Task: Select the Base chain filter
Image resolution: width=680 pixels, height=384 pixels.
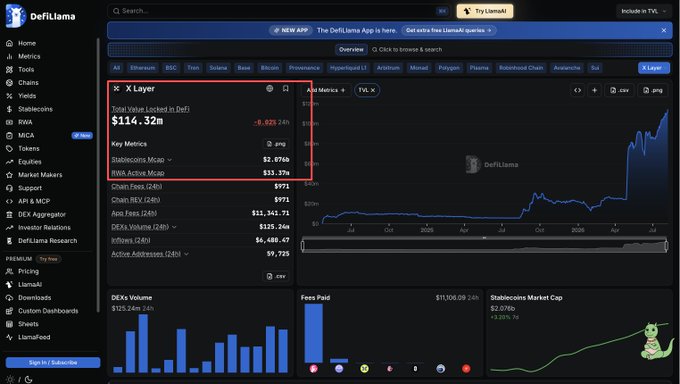Action: click(x=244, y=68)
